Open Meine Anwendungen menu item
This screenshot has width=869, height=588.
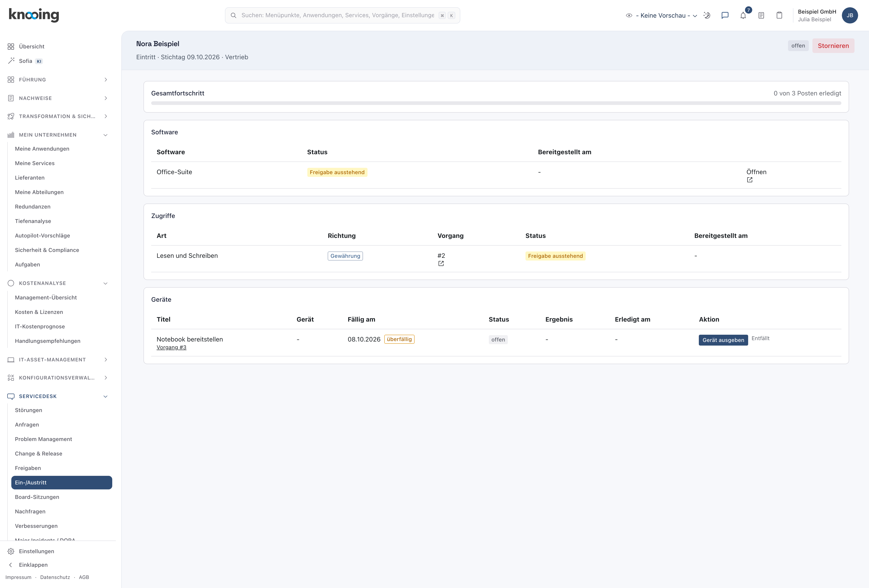click(x=42, y=149)
